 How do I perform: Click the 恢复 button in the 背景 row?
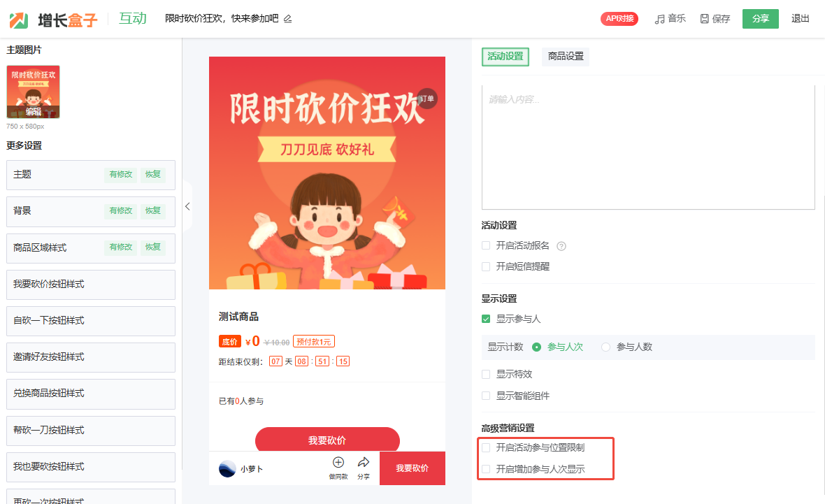(x=153, y=211)
